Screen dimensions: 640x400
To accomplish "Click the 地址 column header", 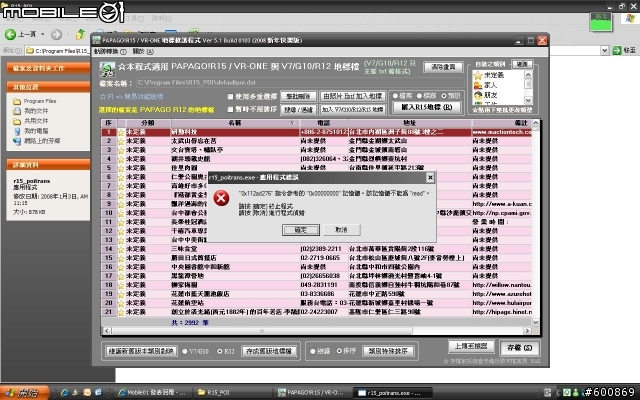I will tap(410, 123).
